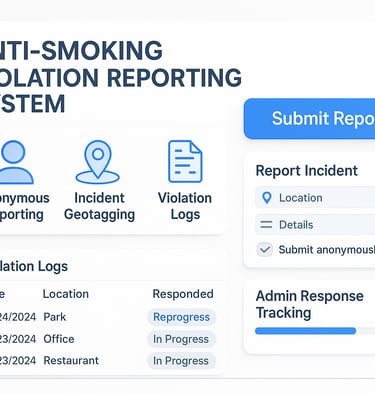Toggle the Submit anonymously checkbox
375x394 pixels.
click(x=265, y=250)
